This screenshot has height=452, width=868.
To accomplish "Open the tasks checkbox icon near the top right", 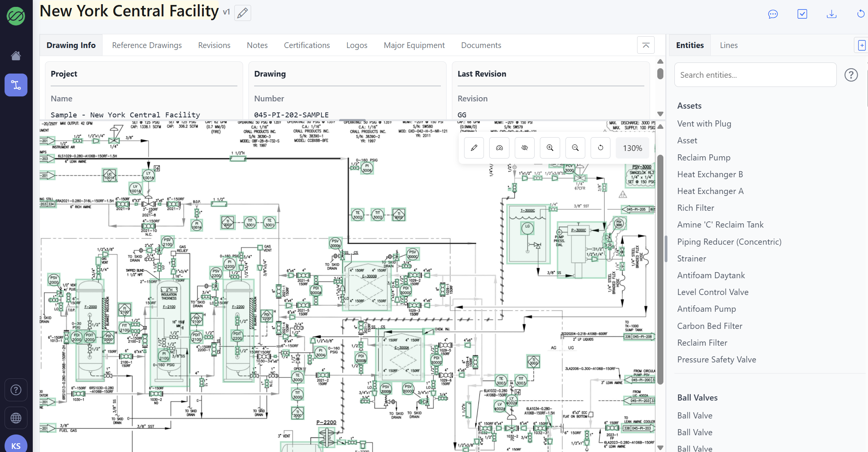I will click(802, 14).
